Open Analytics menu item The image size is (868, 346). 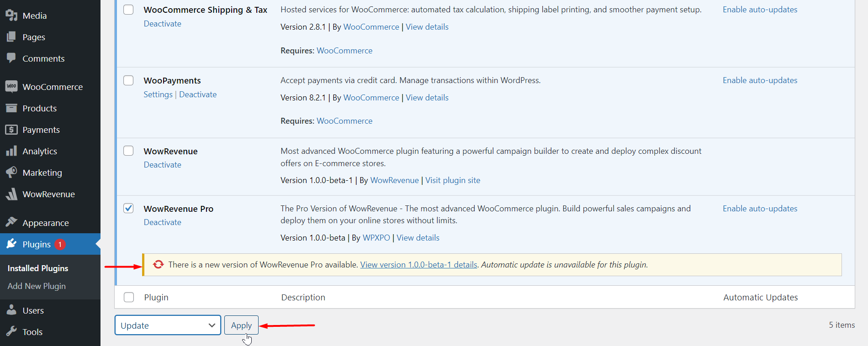(x=40, y=151)
